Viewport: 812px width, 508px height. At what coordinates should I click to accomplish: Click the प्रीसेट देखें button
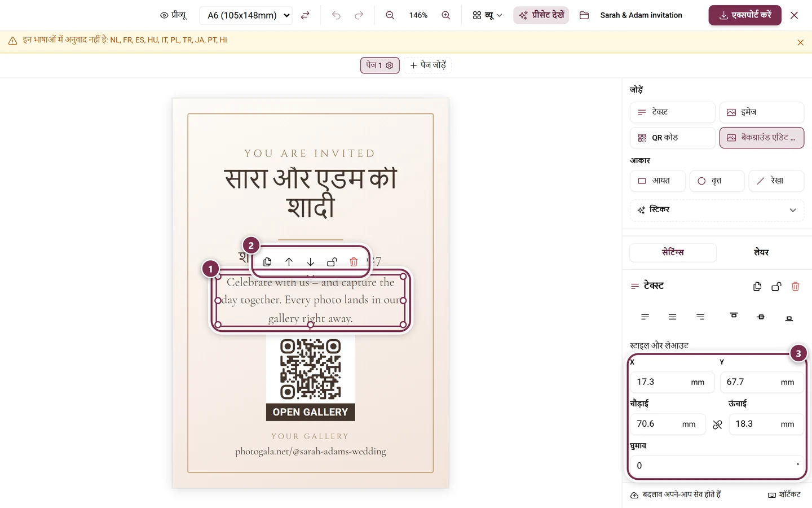click(x=541, y=15)
